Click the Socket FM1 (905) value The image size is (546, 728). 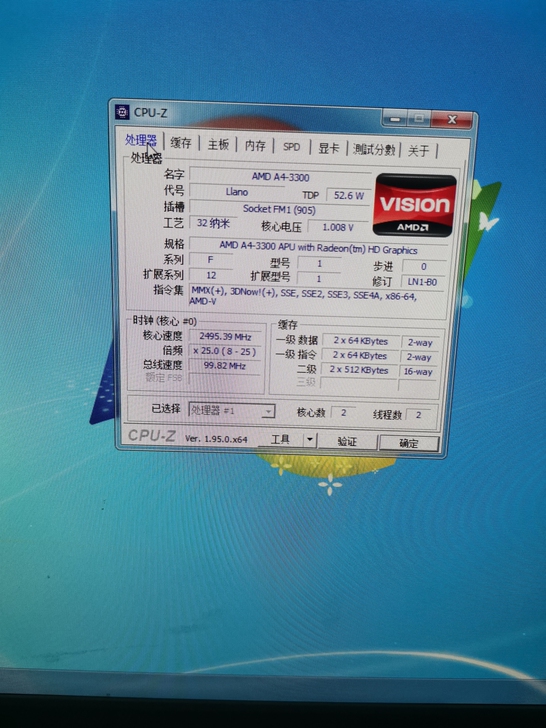point(280,209)
